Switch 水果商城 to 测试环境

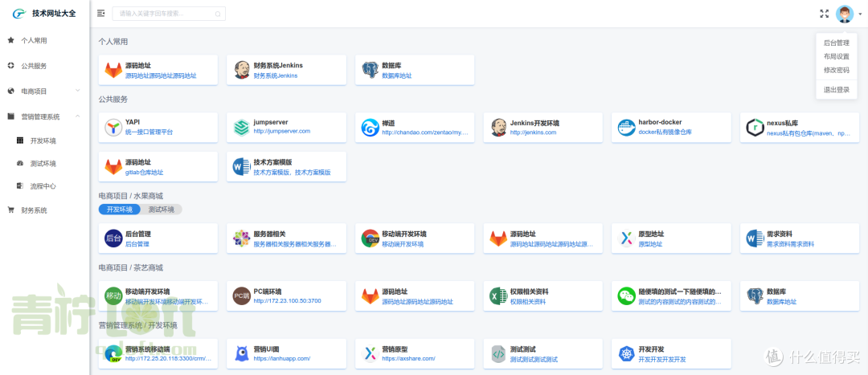(x=161, y=210)
